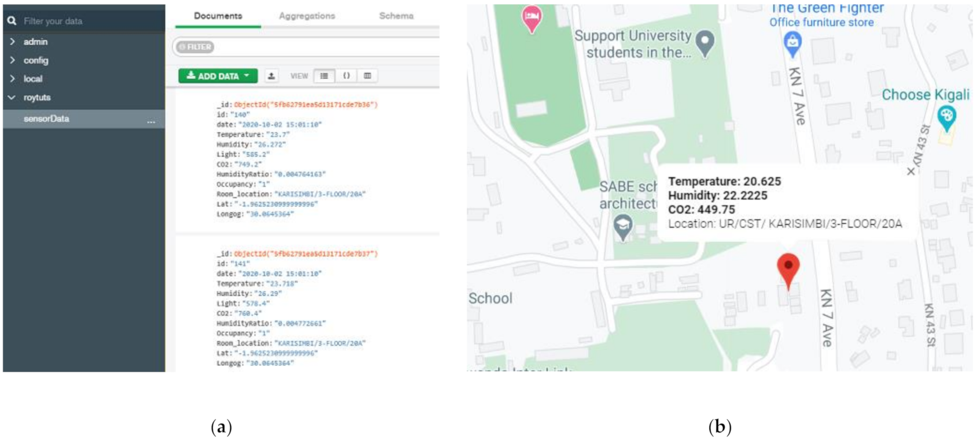Click the export collection icon
This screenshot has height=442, width=980.
click(271, 76)
